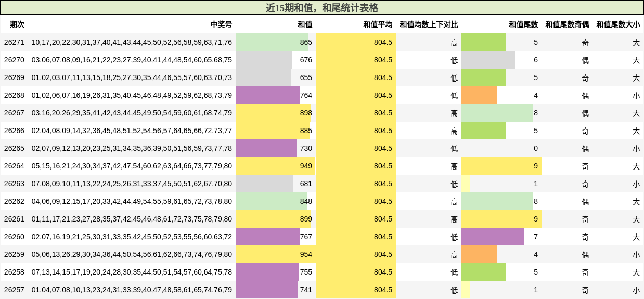Click the 和值 column header

coord(305,24)
